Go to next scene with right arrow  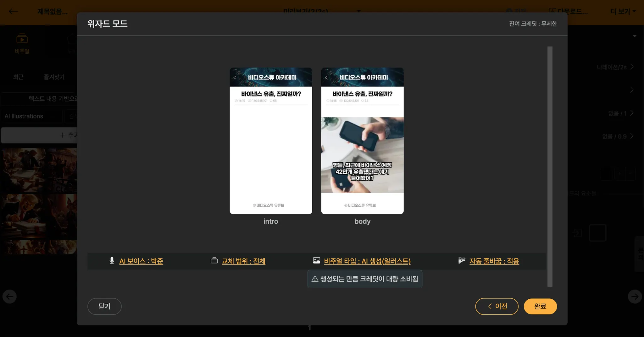click(635, 296)
